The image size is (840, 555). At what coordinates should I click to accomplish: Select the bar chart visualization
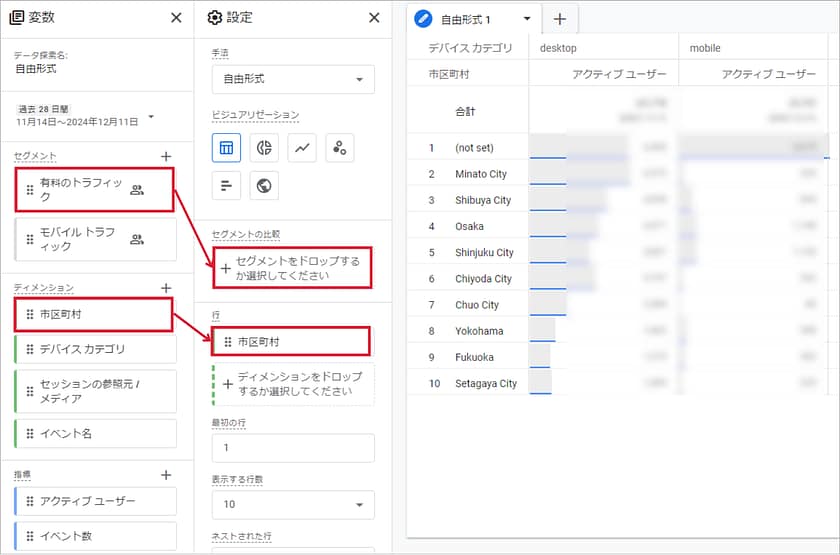(x=226, y=185)
